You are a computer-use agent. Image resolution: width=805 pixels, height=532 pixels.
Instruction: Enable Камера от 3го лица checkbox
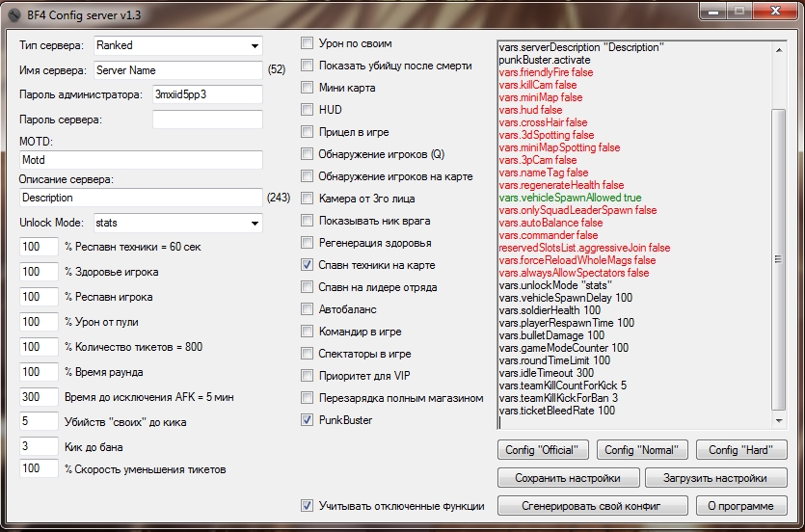point(307,198)
